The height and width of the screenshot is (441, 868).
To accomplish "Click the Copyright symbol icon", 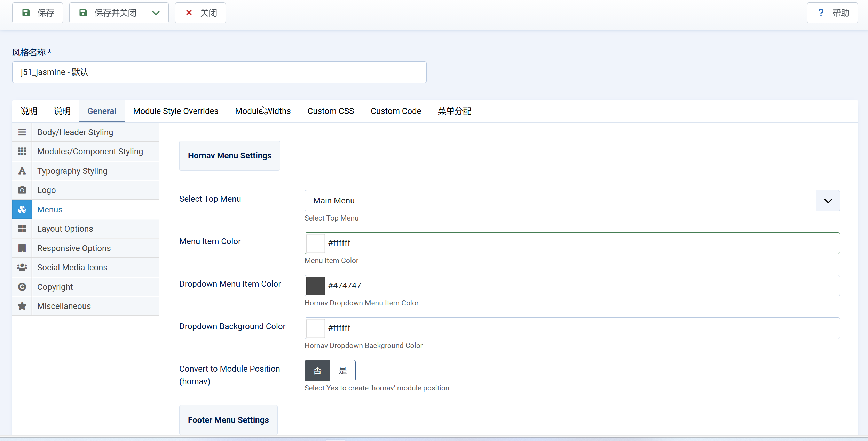I will (x=22, y=287).
